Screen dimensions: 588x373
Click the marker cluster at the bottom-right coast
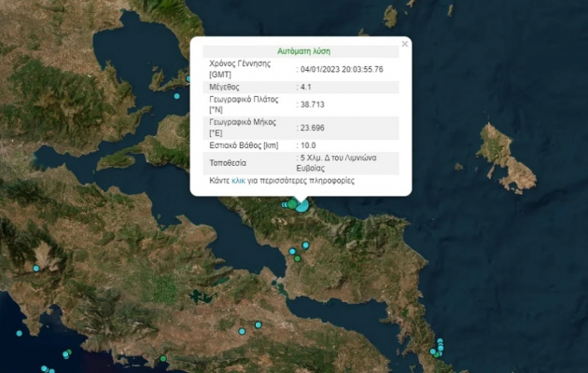tap(436, 350)
